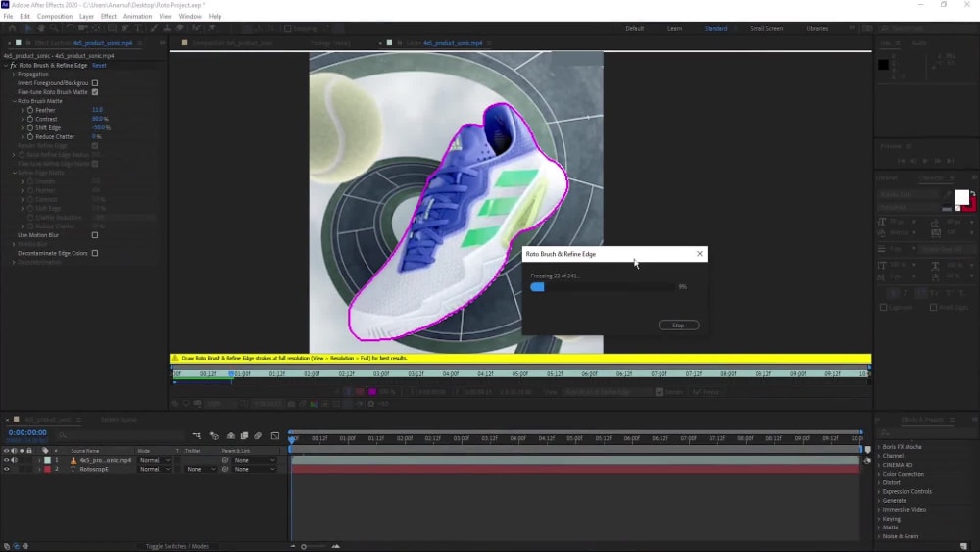This screenshot has width=980, height=552.
Task: Expand the Color Correction effects category
Action: 879,474
